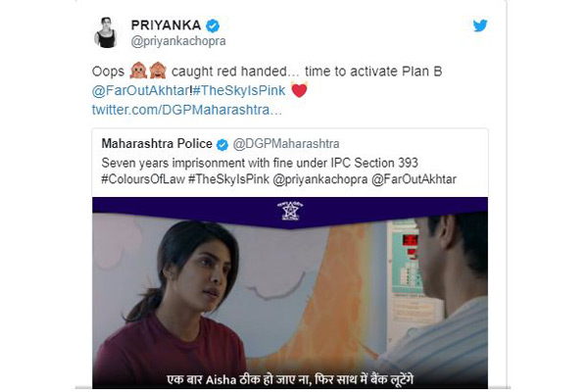Open the @FarOutAkhtar mention in Priyanka's tweet
588x392 pixels.
[140, 90]
